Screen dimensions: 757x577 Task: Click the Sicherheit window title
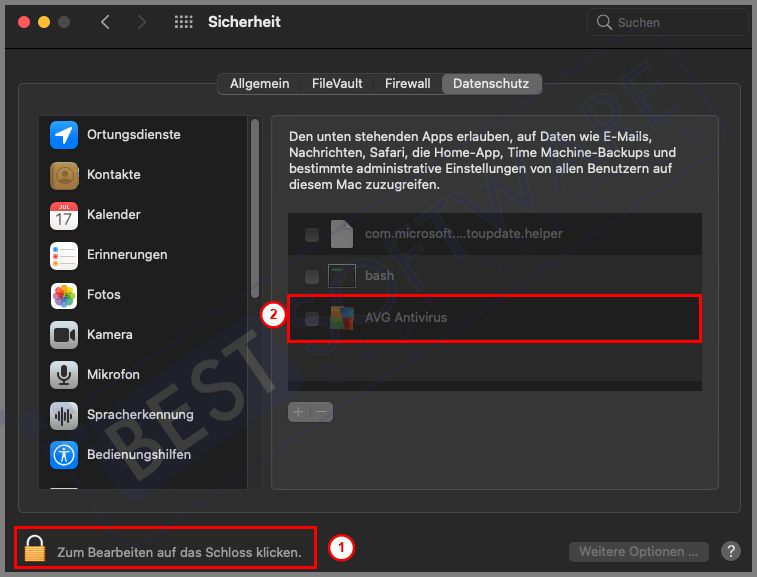tap(244, 22)
